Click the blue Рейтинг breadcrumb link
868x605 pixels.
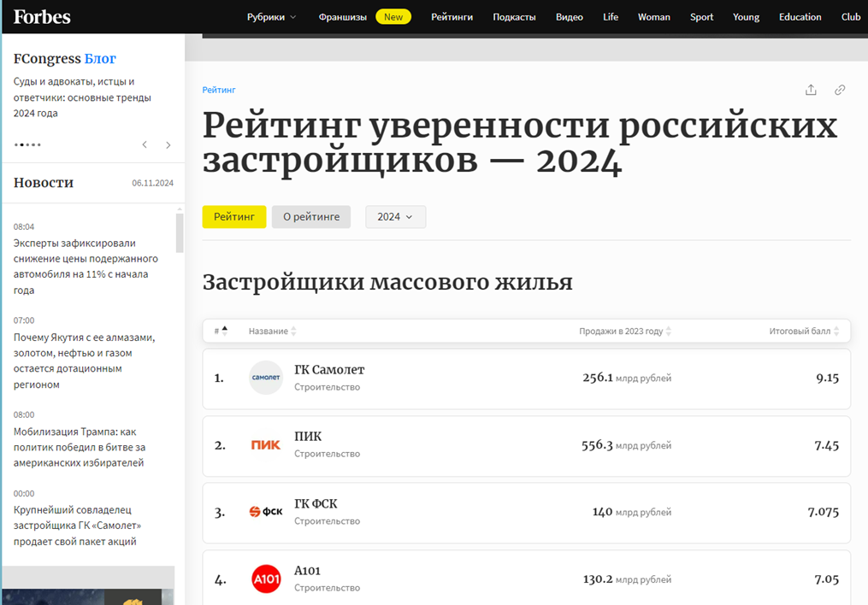pyautogui.click(x=219, y=90)
